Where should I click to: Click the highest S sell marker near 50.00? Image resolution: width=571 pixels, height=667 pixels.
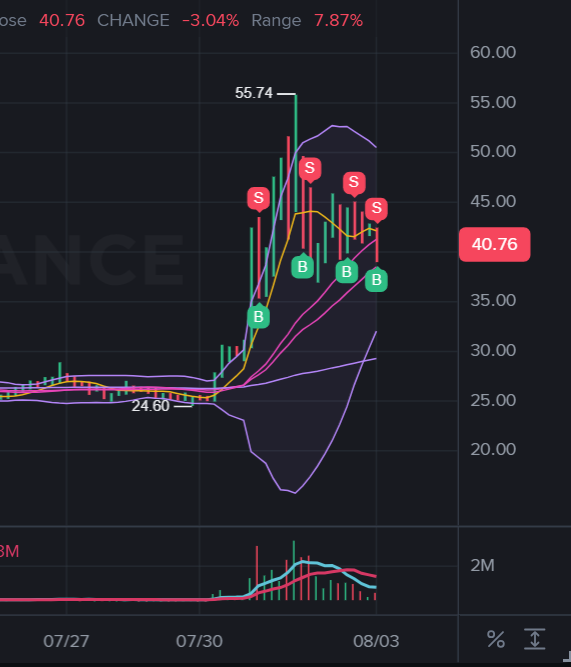click(310, 169)
